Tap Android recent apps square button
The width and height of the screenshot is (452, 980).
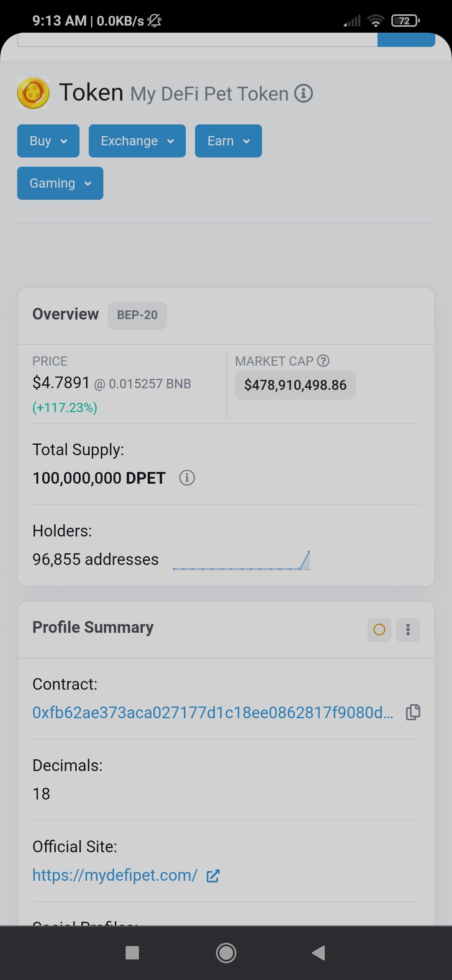pyautogui.click(x=132, y=953)
